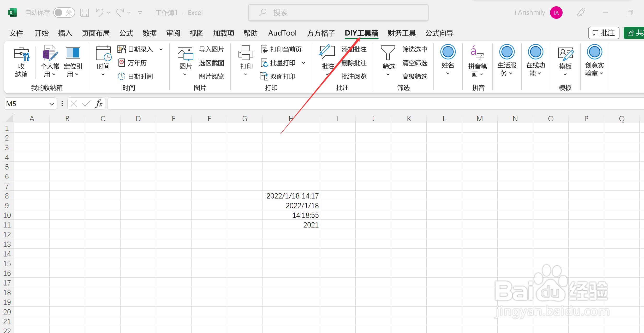Click 批注阅览 comment browse
Viewport: 644px width, 333px height.
354,77
